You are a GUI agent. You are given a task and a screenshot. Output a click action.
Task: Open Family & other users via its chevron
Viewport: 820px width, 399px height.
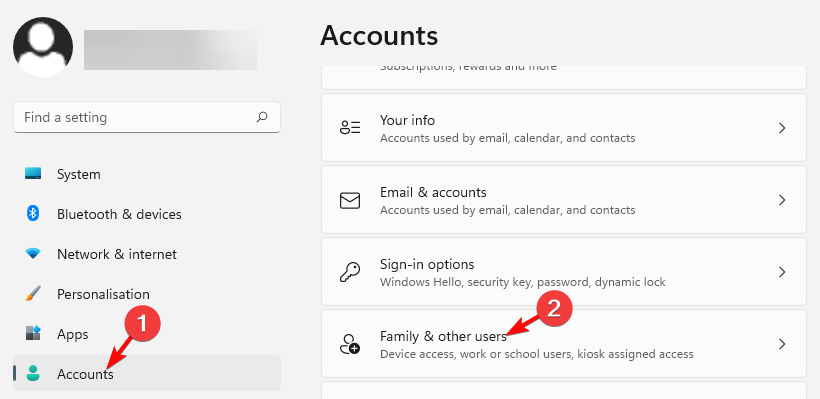tap(782, 344)
